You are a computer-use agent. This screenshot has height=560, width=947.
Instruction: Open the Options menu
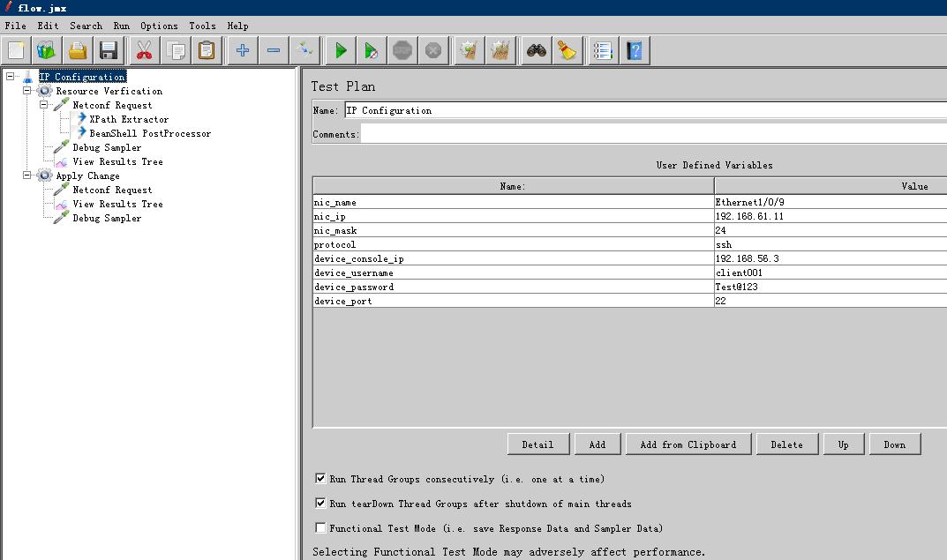click(x=159, y=26)
